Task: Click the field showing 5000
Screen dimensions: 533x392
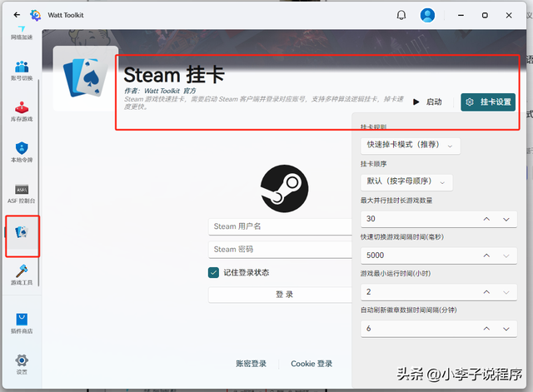Action: point(439,256)
